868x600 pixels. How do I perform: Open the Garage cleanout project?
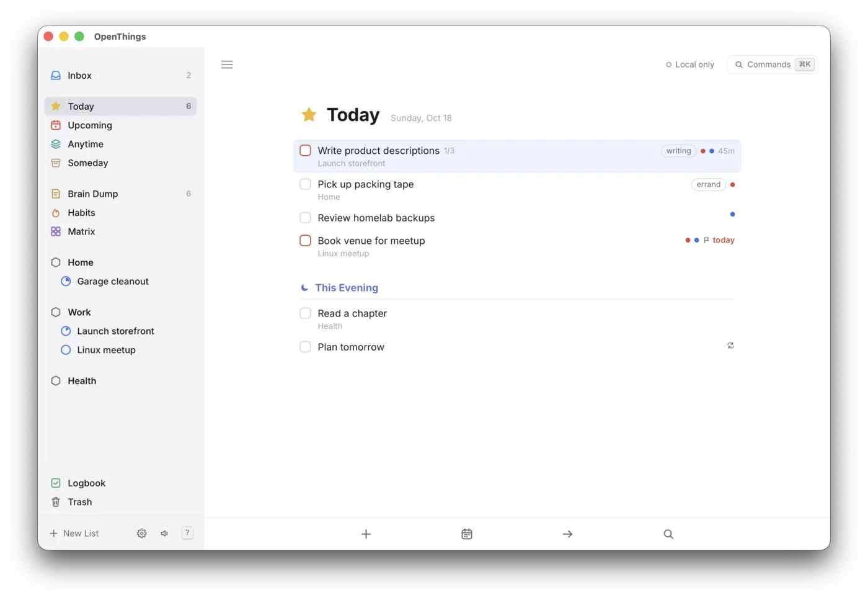pyautogui.click(x=120, y=281)
